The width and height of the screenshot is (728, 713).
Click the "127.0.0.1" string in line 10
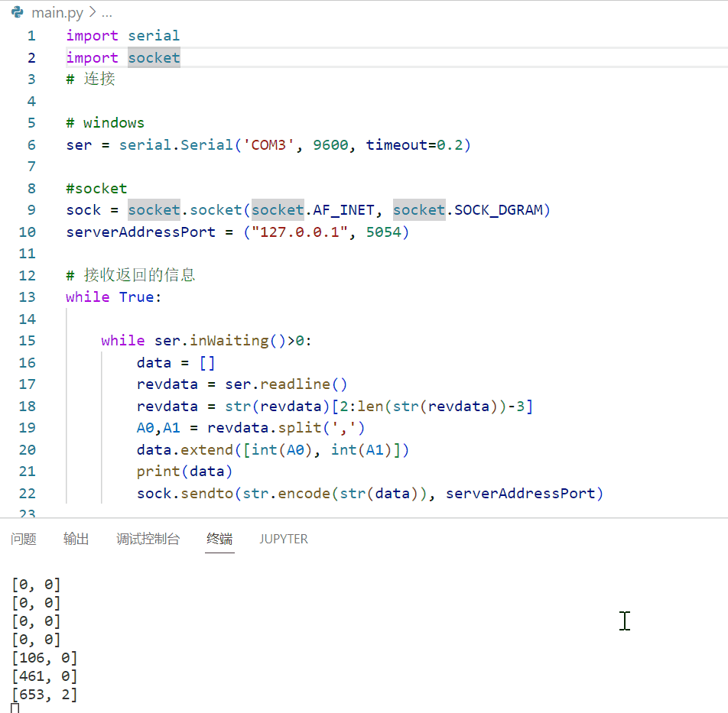[x=296, y=232]
